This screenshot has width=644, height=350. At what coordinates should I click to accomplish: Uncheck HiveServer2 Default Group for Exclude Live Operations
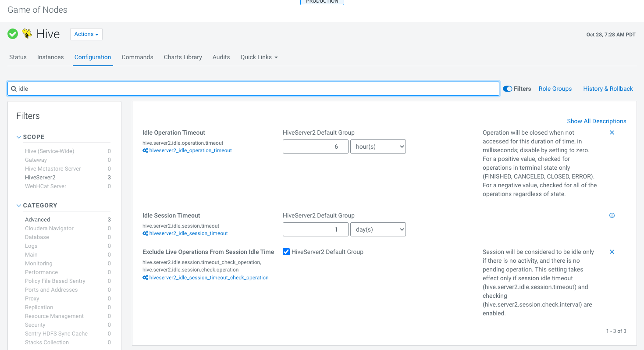(x=286, y=251)
